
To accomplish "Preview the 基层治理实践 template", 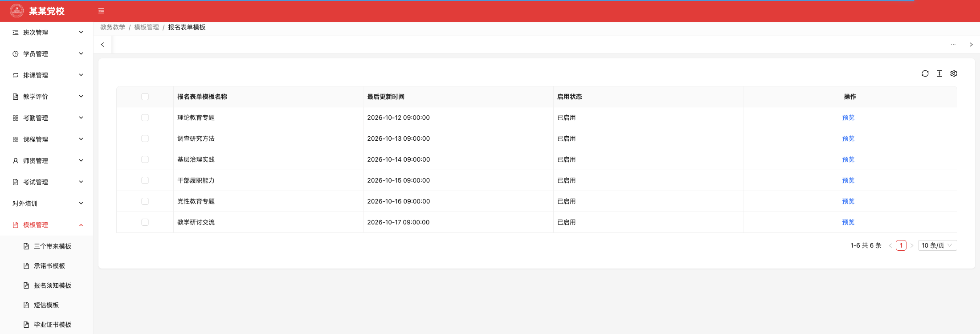I will pos(848,159).
